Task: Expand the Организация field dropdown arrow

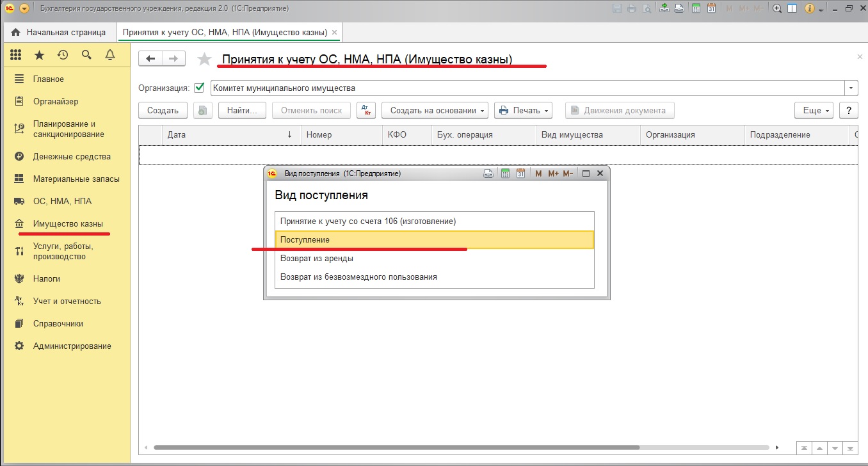Action: tap(851, 88)
